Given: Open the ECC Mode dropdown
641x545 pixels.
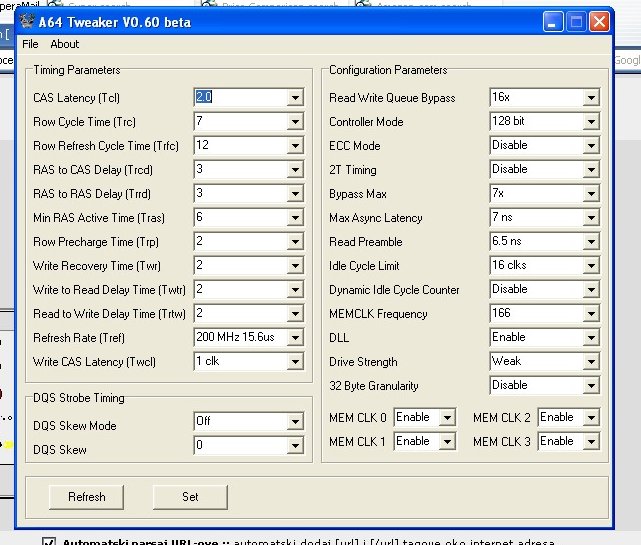Looking at the screenshot, I should coord(591,146).
